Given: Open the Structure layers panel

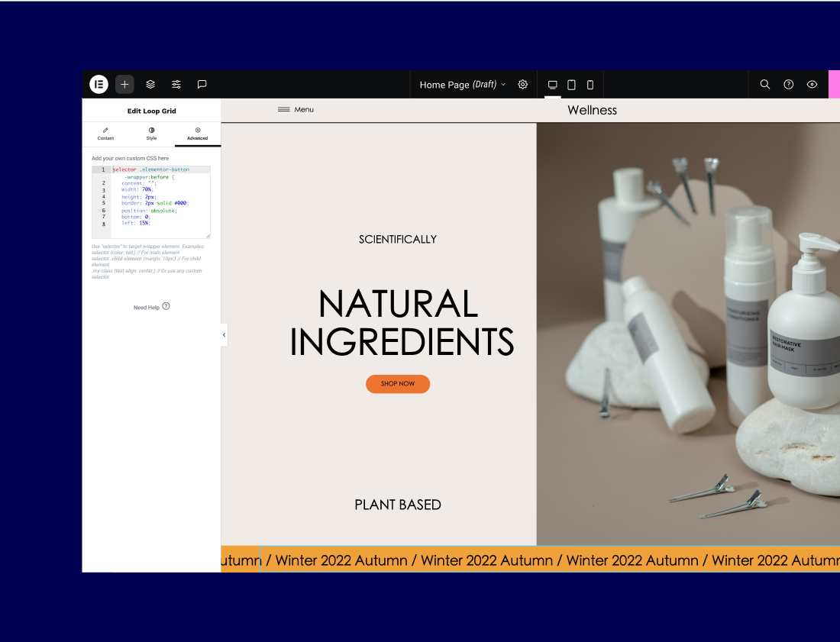Looking at the screenshot, I should click(150, 84).
